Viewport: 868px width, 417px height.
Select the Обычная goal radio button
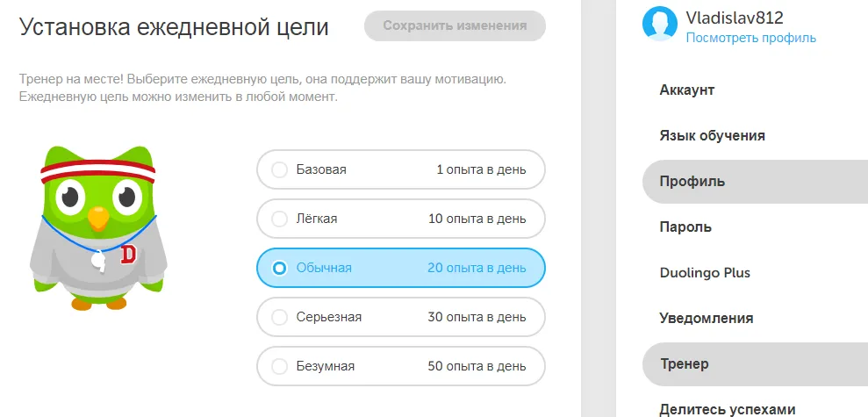click(x=280, y=268)
